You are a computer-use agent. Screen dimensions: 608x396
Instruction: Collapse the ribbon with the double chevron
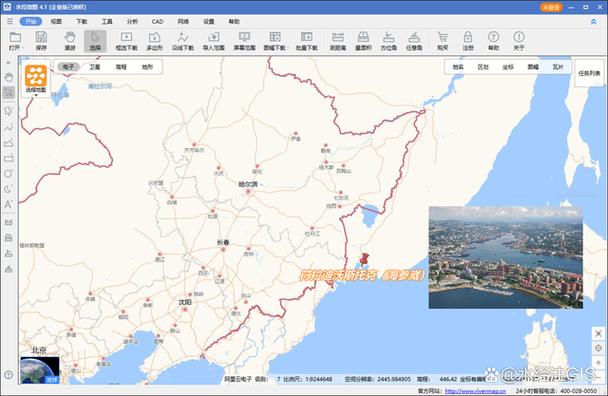(x=593, y=22)
